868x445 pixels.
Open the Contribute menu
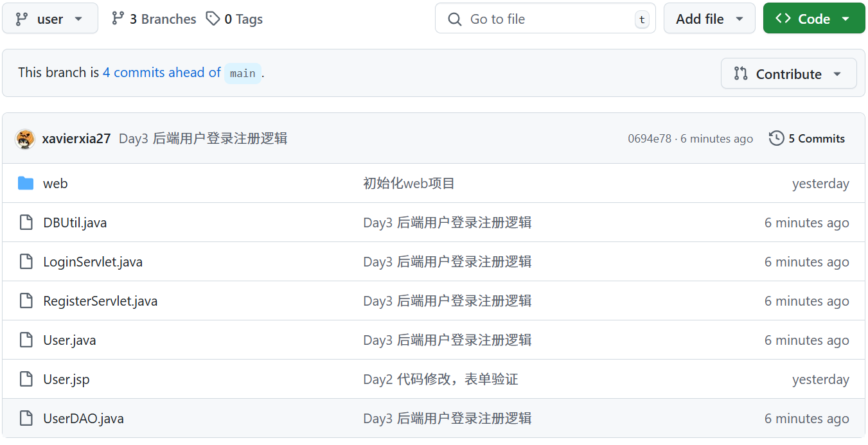[x=788, y=74]
